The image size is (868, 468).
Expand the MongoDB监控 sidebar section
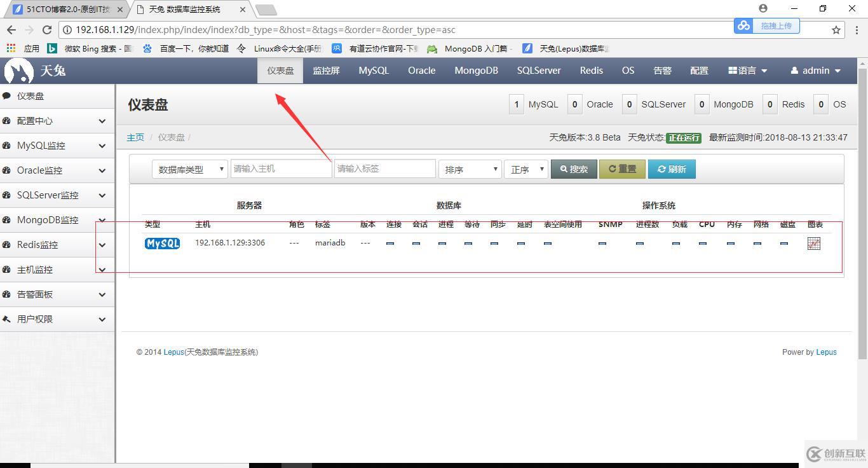point(57,220)
